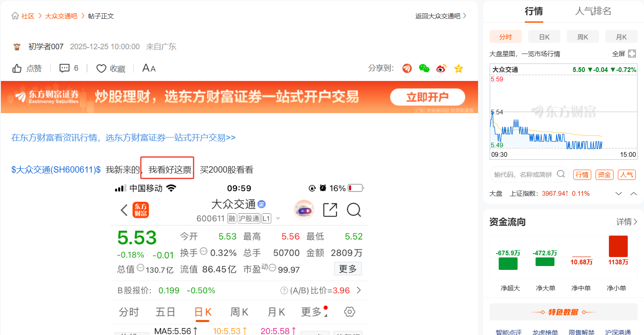
Task: Open user profile 初学者007
Action: tap(46, 47)
